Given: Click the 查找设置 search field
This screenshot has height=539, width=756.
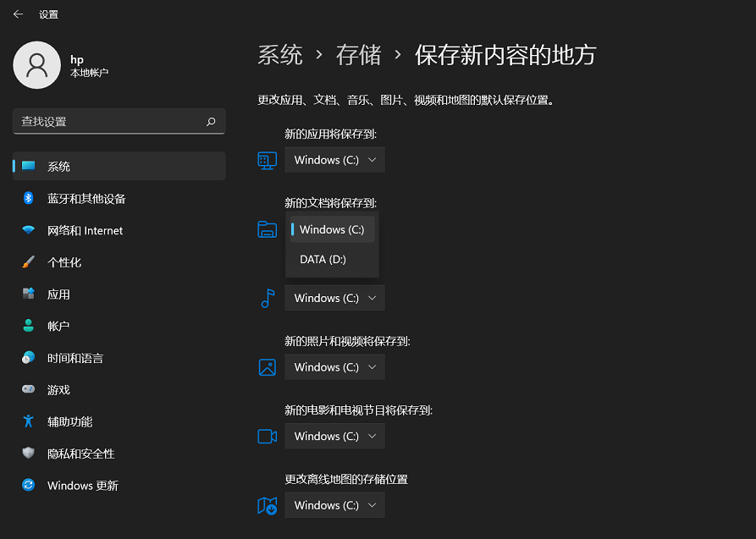Looking at the screenshot, I should [119, 122].
